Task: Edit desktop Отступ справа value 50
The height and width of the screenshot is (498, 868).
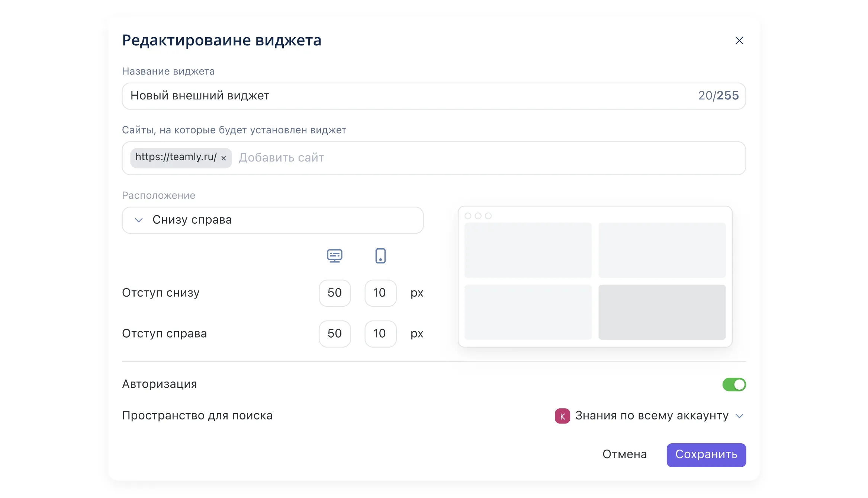Action: 334,333
